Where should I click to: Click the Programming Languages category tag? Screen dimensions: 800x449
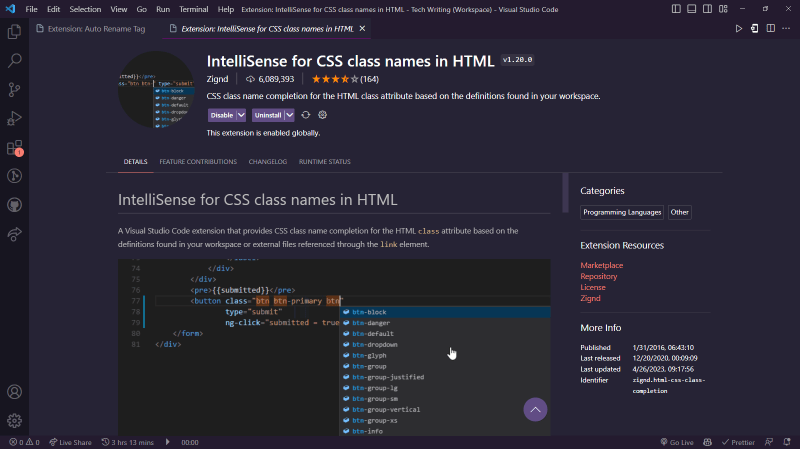(622, 212)
